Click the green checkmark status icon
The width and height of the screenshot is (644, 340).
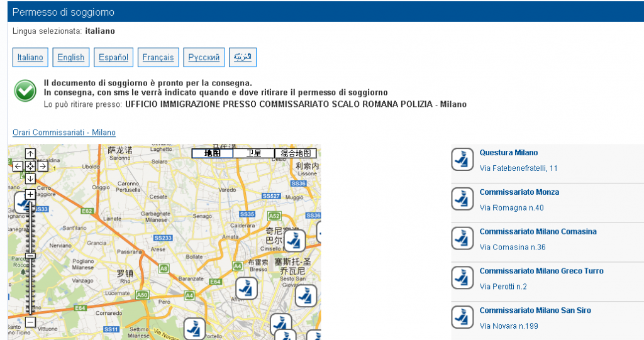pyautogui.click(x=25, y=90)
